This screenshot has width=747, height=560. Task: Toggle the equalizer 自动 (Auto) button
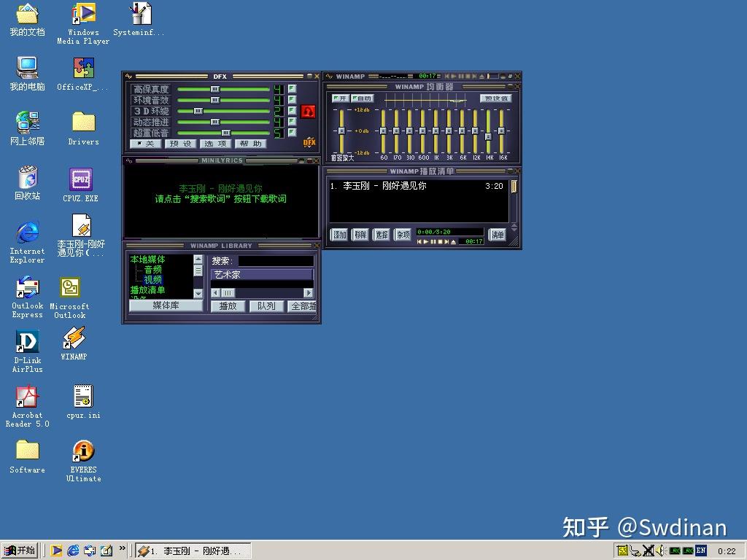362,98
